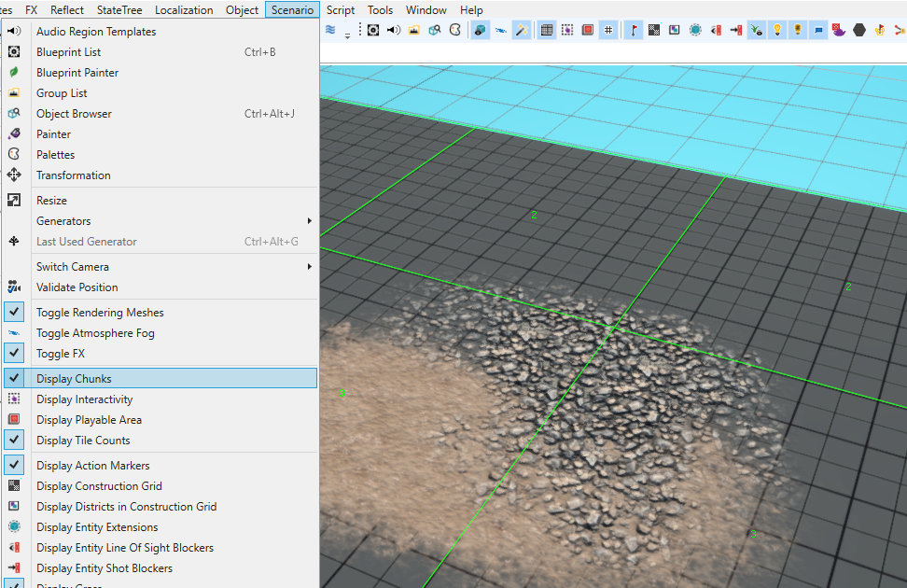
Task: Select Resize from the Scenario menu
Action: [160, 201]
